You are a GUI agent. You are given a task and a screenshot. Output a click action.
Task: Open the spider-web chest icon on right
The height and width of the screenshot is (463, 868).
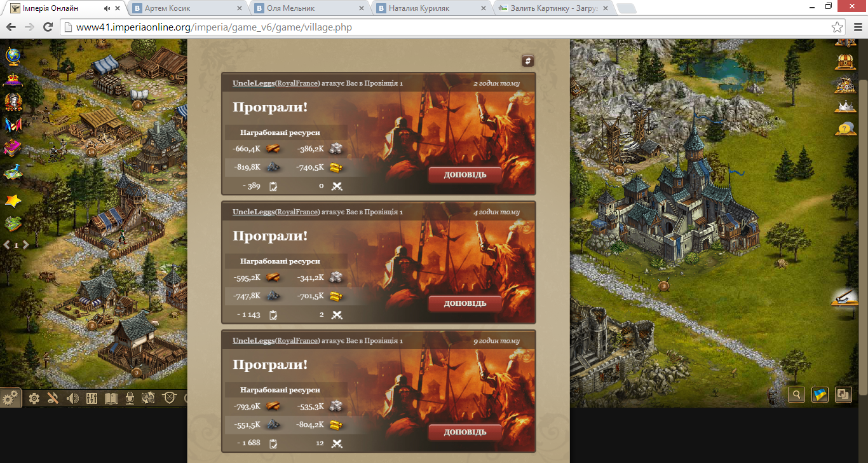844,84
